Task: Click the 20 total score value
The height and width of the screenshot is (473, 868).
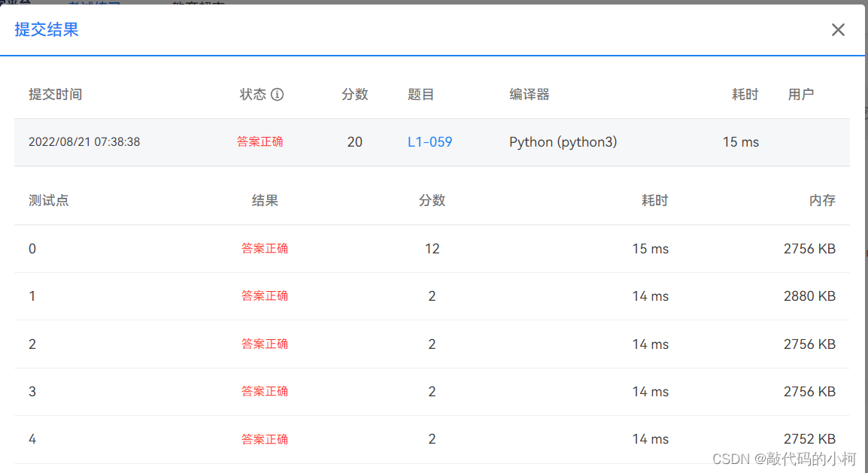Action: [x=354, y=141]
